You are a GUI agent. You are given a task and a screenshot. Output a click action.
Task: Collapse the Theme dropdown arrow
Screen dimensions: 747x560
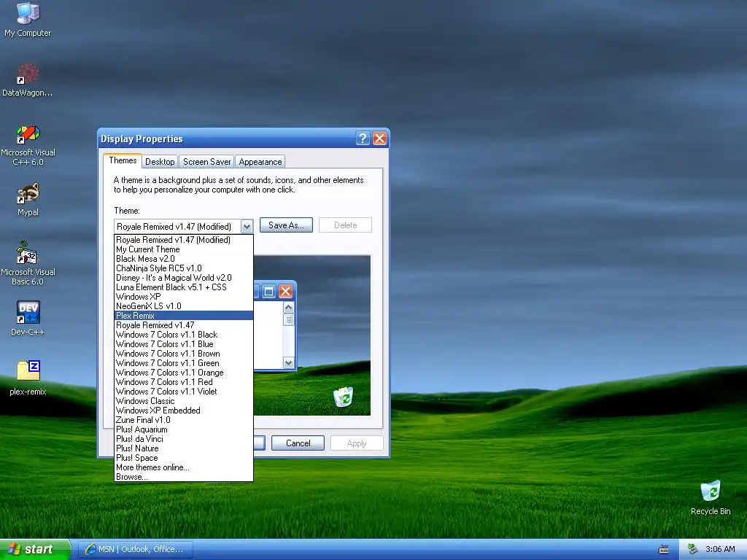point(247,226)
